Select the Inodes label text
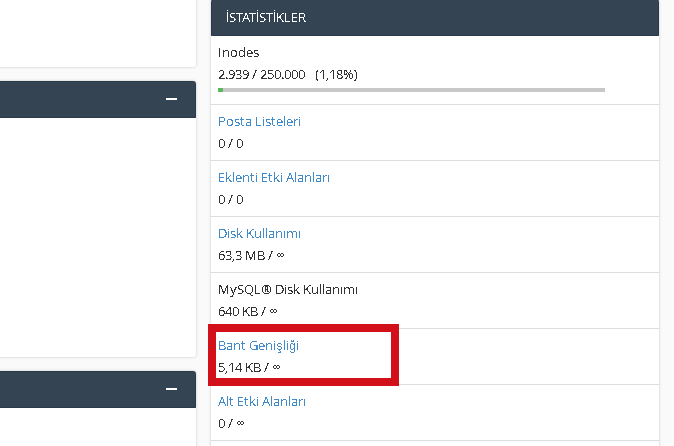 239,52
